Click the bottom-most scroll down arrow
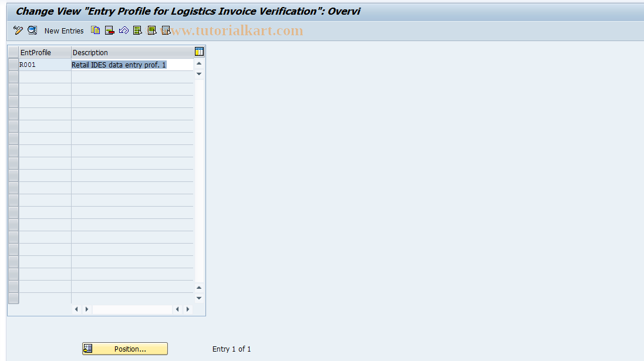Screen dimensions: 644x361 199,298
